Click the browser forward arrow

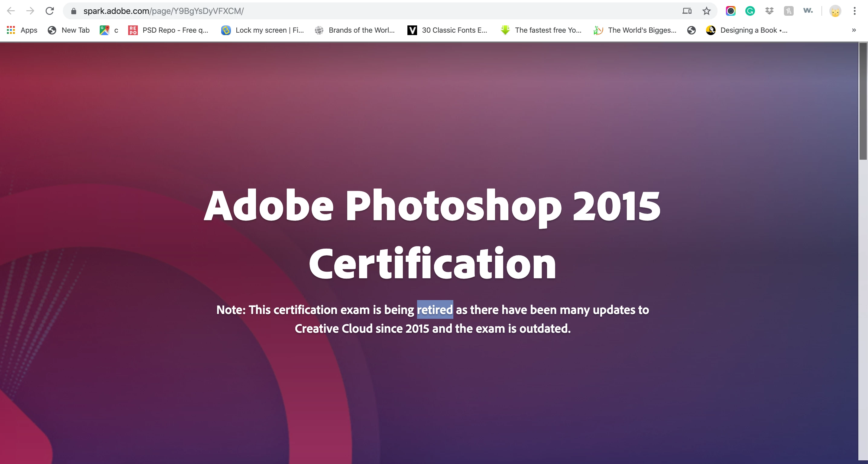pyautogui.click(x=30, y=11)
